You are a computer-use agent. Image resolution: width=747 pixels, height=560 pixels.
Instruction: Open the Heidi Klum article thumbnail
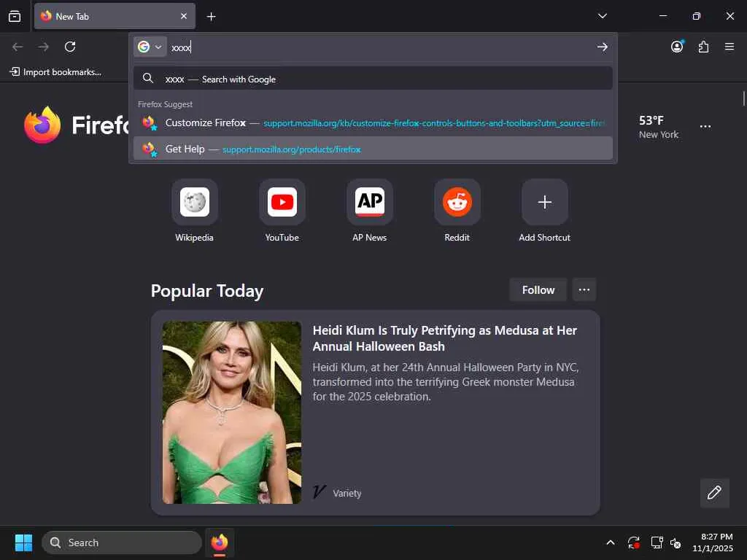(231, 413)
